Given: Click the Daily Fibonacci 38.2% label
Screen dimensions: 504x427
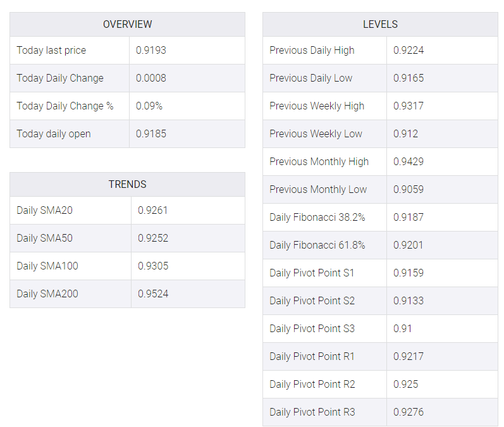Looking at the screenshot, I should [317, 217].
